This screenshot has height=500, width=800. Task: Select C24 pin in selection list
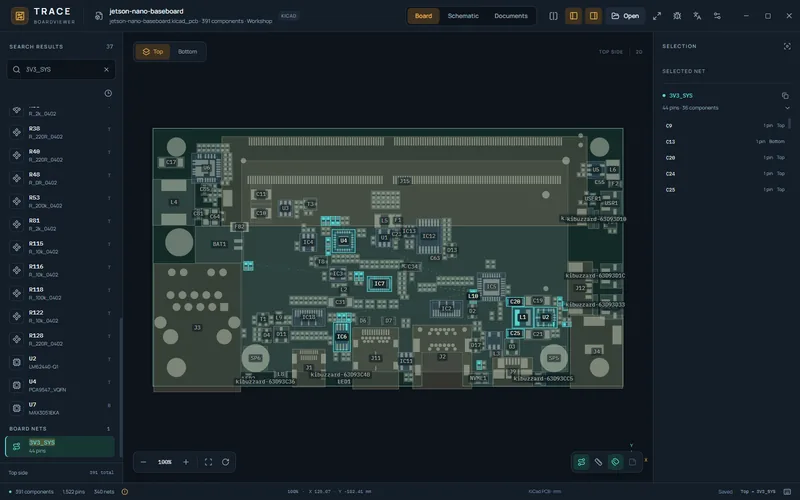tap(724, 173)
